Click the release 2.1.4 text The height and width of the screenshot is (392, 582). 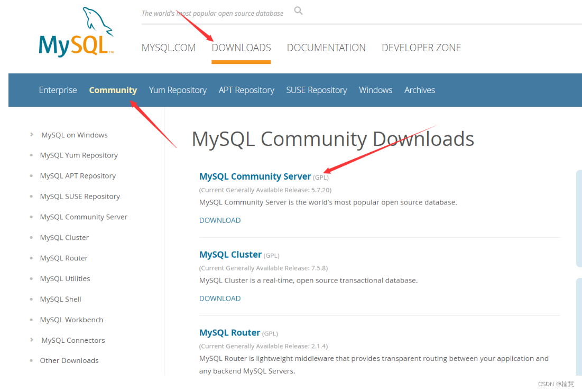click(x=264, y=347)
